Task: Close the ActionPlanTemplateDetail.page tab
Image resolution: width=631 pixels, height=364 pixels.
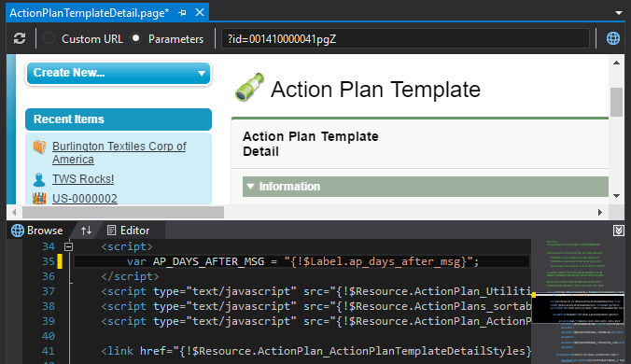Action: click(200, 12)
